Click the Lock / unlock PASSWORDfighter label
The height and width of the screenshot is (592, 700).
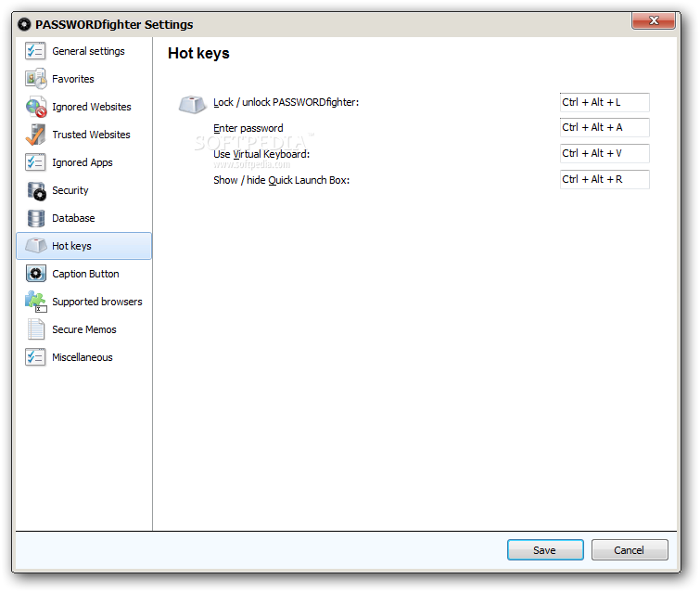(286, 102)
